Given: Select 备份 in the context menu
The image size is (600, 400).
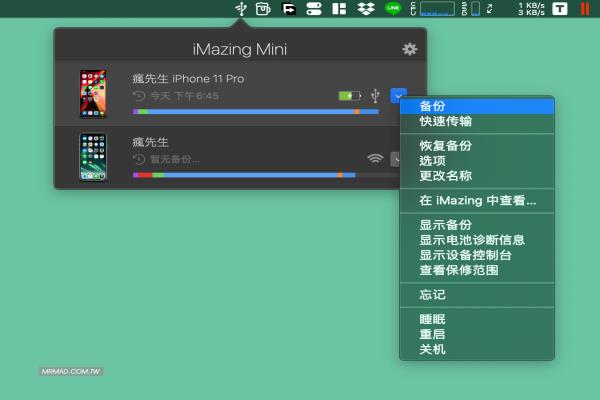Looking at the screenshot, I should tap(477, 106).
